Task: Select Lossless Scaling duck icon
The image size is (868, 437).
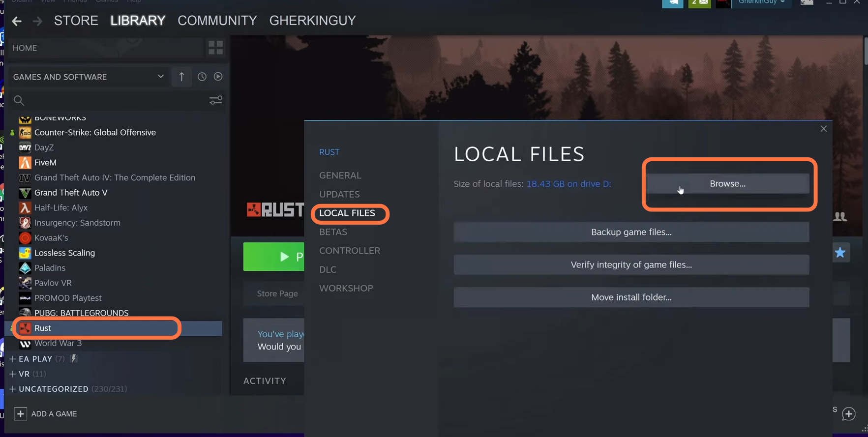Action: click(25, 253)
